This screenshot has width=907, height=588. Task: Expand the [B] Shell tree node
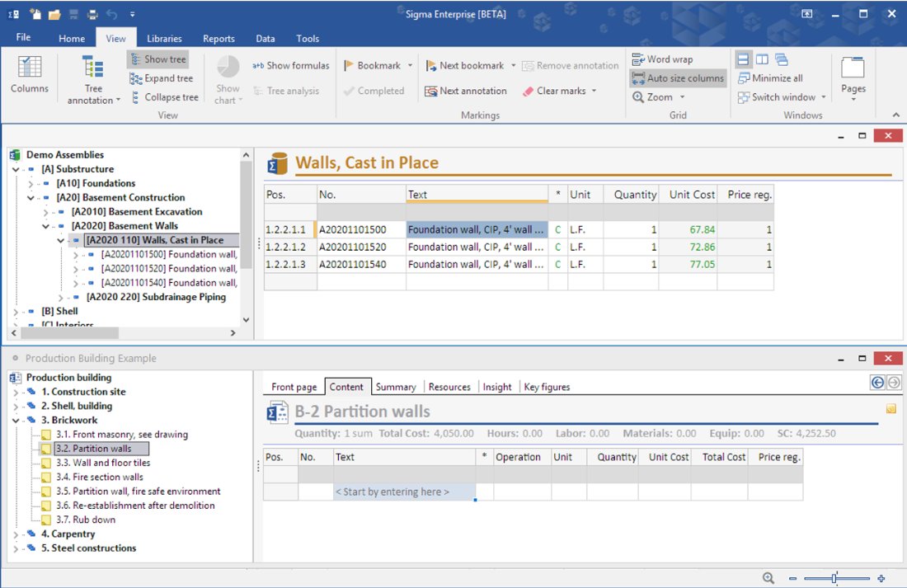click(x=16, y=312)
